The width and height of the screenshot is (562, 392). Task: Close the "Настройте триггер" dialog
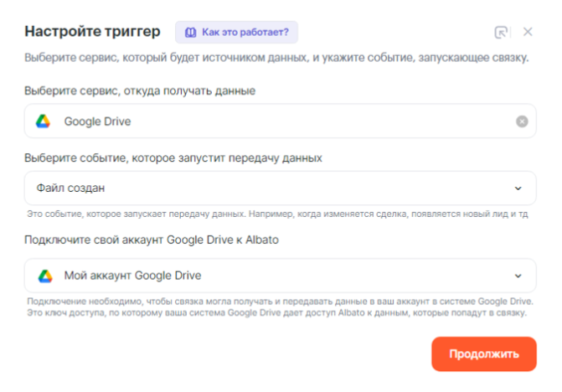(528, 32)
